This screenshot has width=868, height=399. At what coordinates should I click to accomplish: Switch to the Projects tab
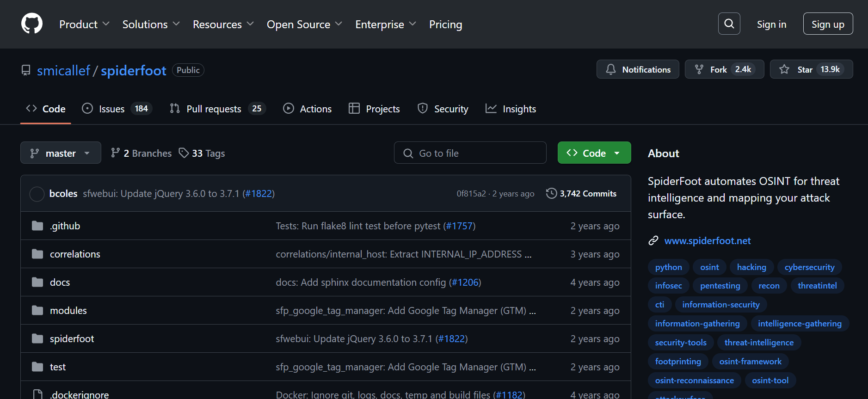point(374,109)
